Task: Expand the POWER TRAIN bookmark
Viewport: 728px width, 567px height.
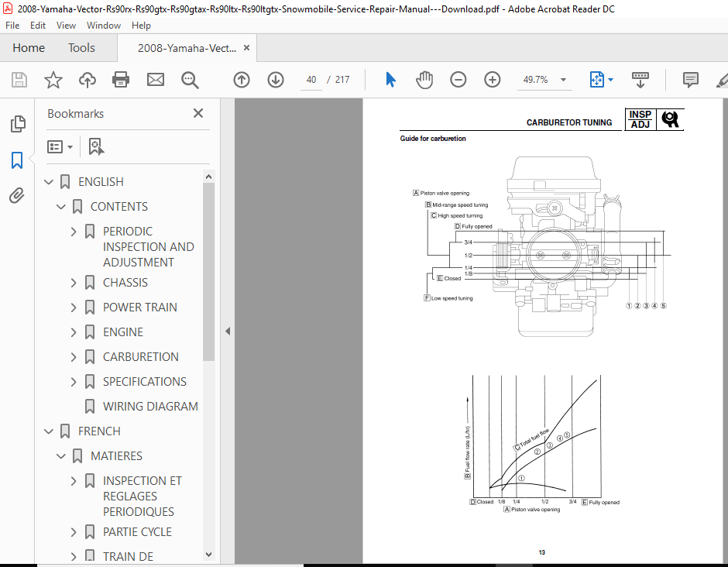Action: 74,308
